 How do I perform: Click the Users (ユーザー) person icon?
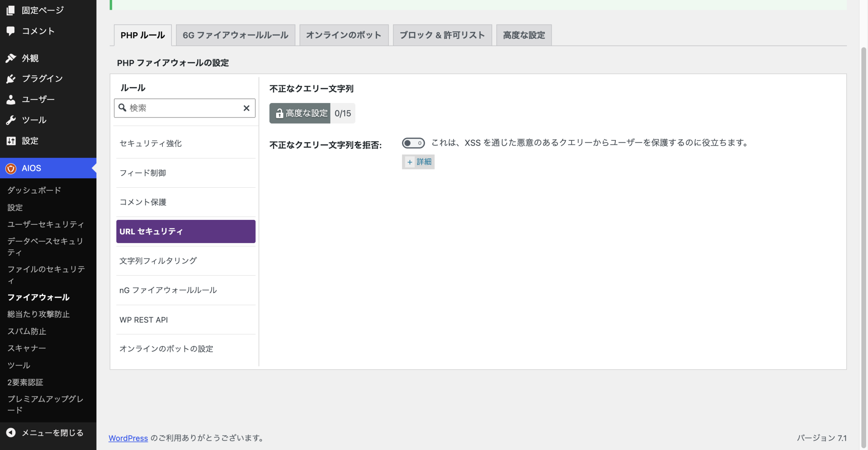pos(11,99)
